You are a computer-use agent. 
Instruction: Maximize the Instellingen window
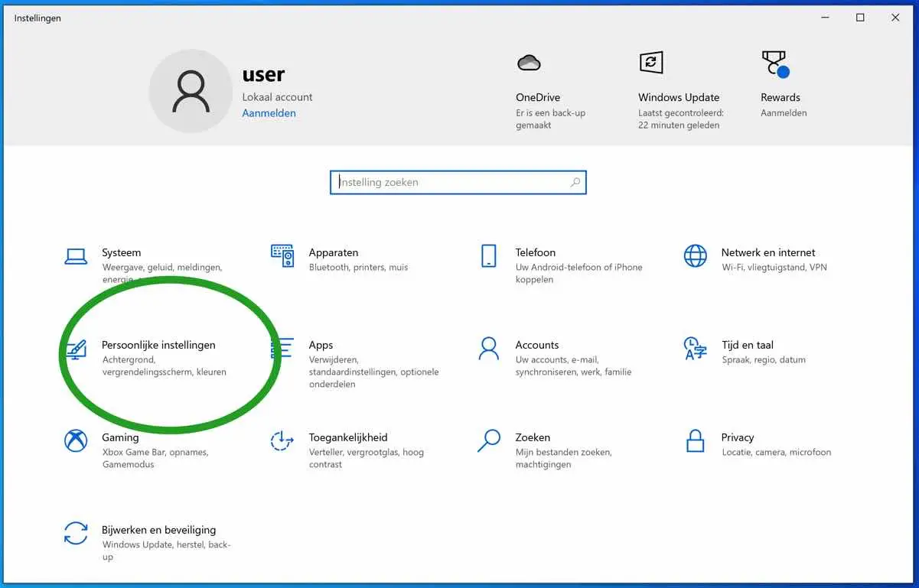(860, 18)
